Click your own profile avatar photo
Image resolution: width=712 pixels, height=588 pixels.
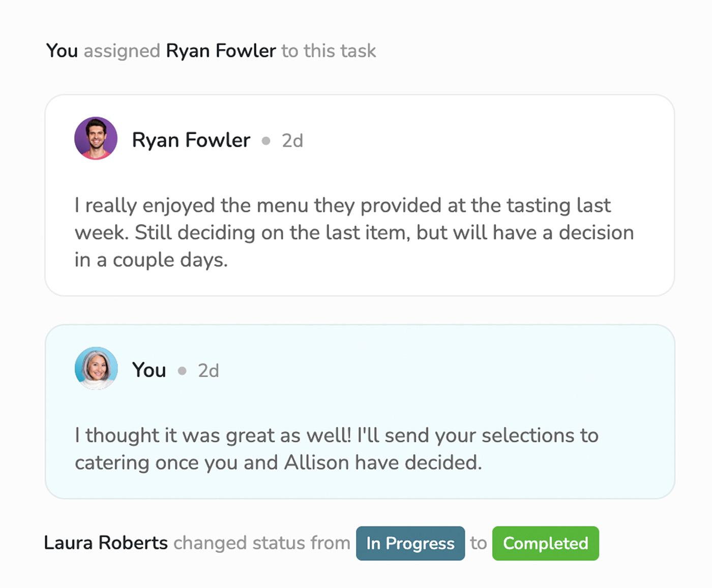pos(96,368)
